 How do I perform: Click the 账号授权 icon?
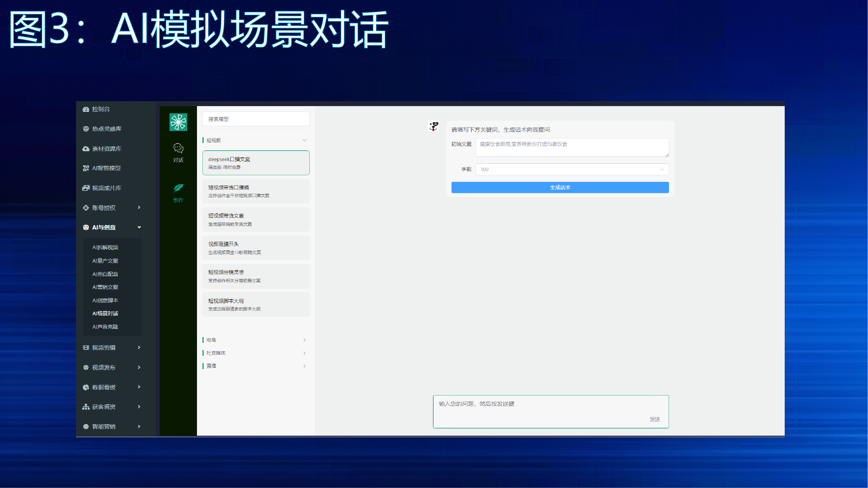[86, 208]
